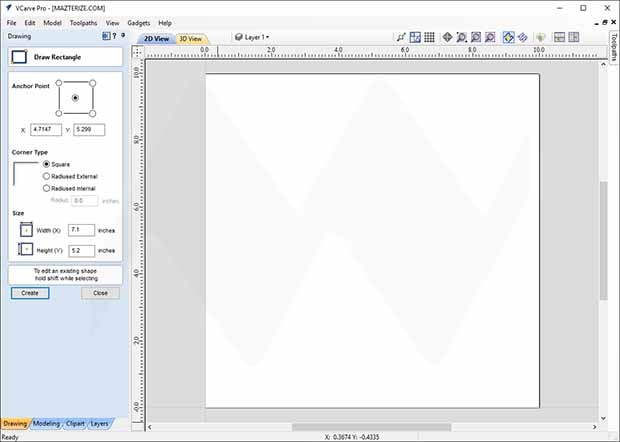
Task: Choose Radiused Internal corner option
Action: pyautogui.click(x=46, y=188)
